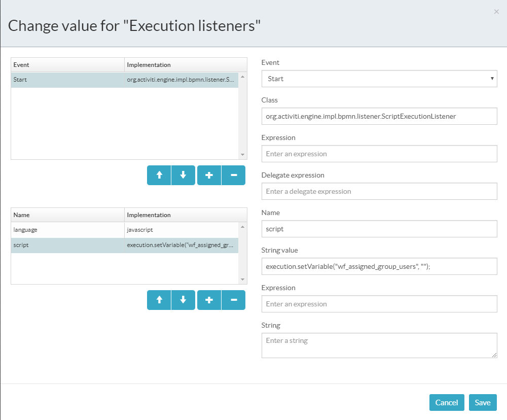The image size is (507, 420).
Task: Focus the listener Expression field under Class
Action: 379,154
